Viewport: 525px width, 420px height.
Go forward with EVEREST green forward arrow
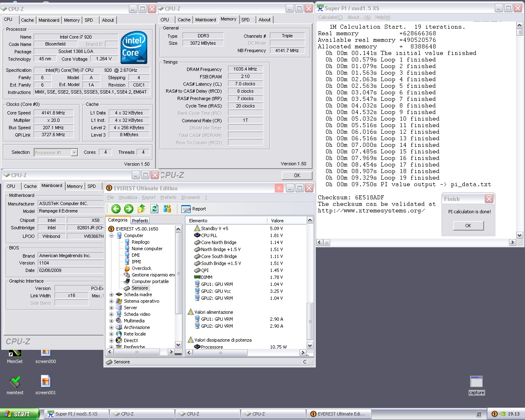[129, 209]
